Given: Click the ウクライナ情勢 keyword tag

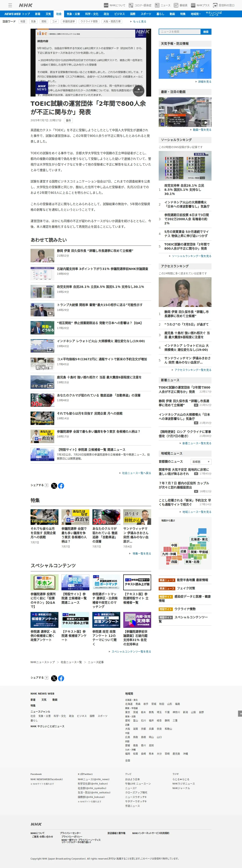Looking at the screenshot, I should point(89,21).
